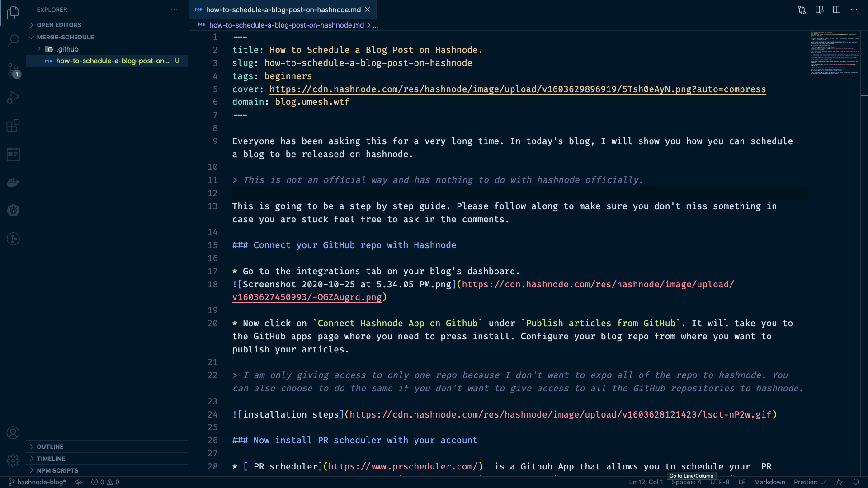Click the hashnode-blog* branch indicator
The width and height of the screenshot is (868, 488).
point(41,482)
